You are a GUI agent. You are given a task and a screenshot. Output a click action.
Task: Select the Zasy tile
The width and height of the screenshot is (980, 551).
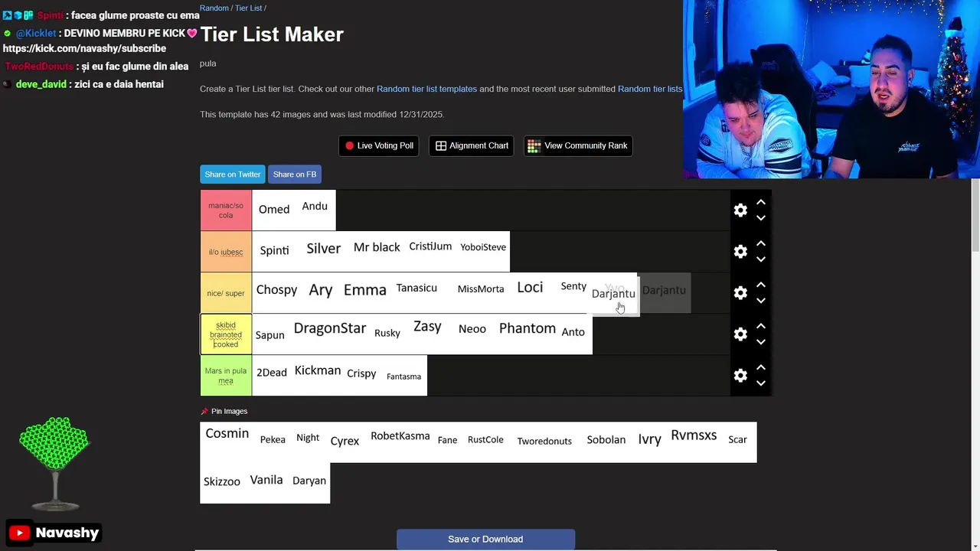427,334
